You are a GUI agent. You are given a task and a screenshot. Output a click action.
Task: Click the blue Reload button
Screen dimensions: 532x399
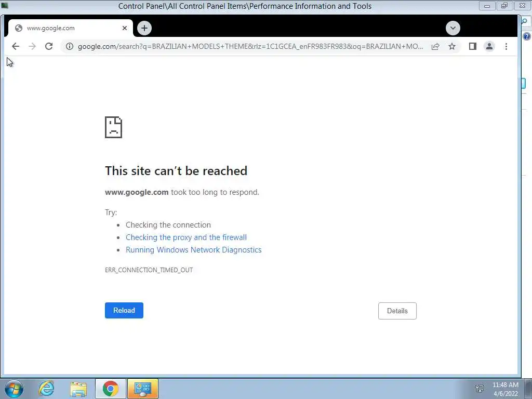point(124,311)
